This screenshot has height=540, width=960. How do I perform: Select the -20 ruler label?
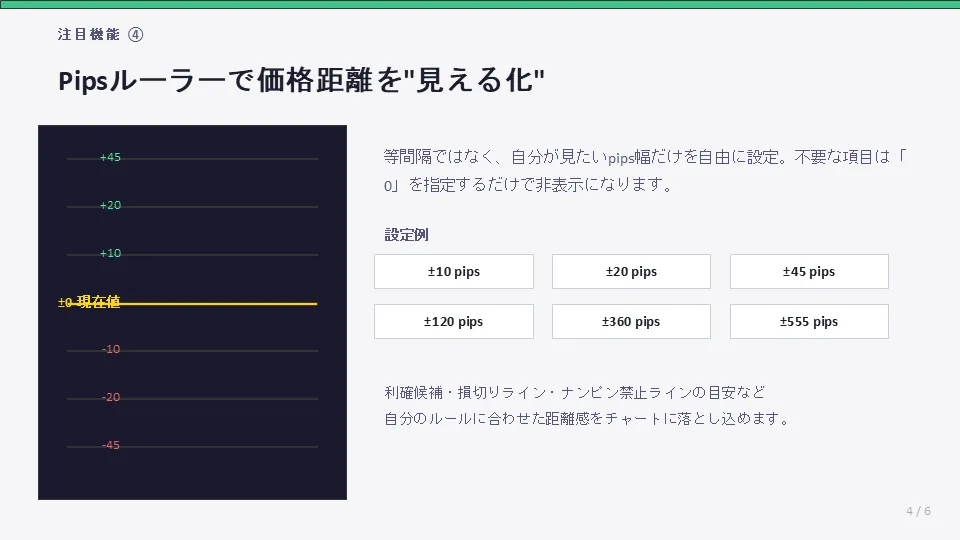click(111, 397)
